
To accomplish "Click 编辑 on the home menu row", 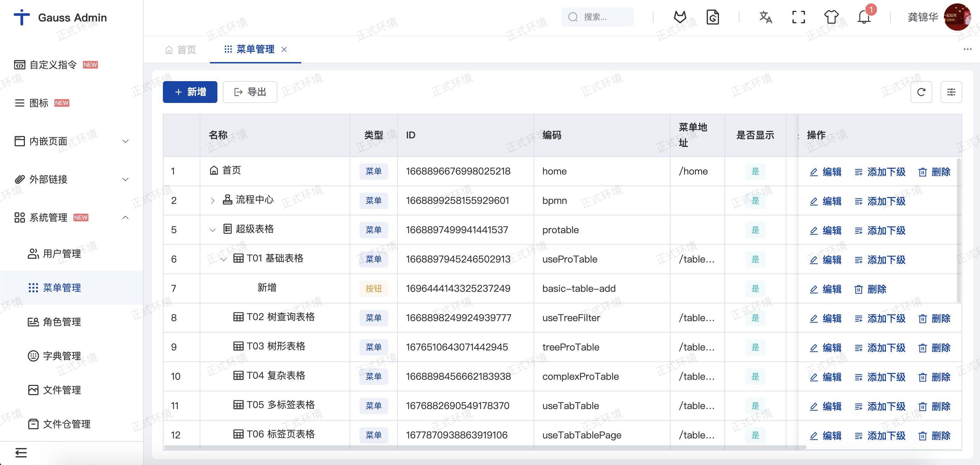I will (x=826, y=171).
